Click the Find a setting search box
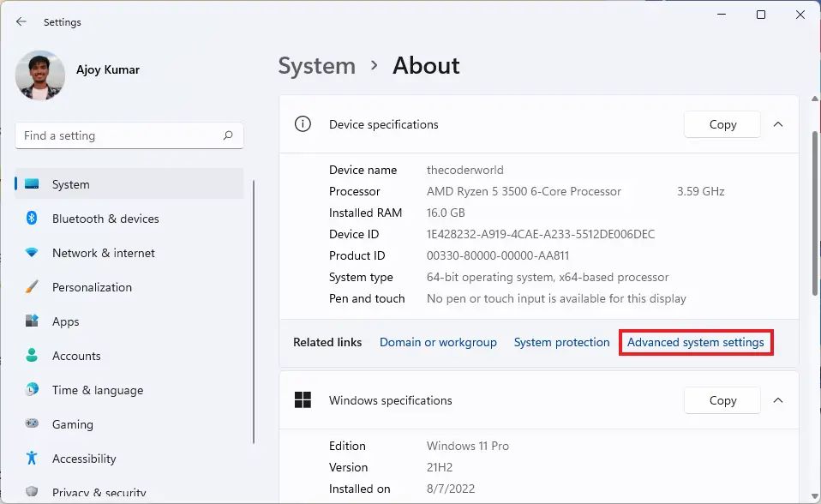 (120, 135)
